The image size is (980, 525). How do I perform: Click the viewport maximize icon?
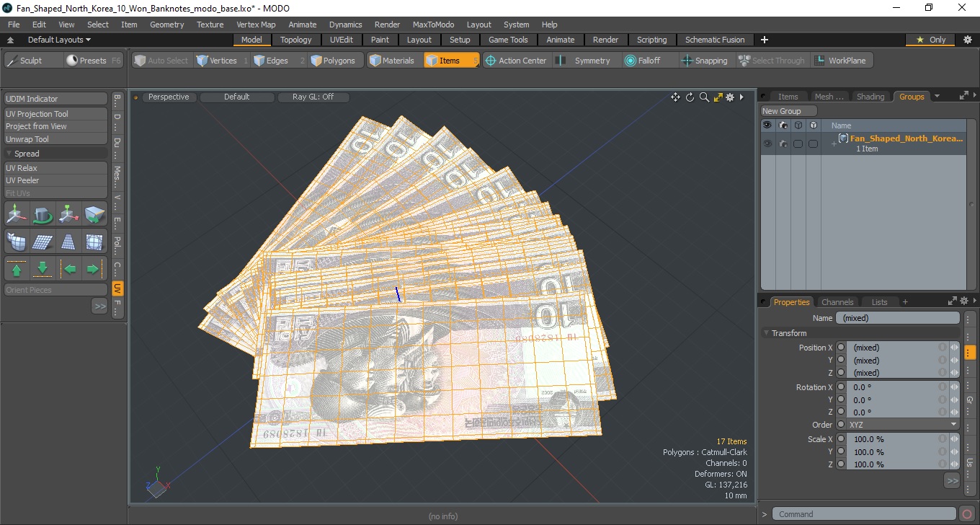[x=718, y=97]
